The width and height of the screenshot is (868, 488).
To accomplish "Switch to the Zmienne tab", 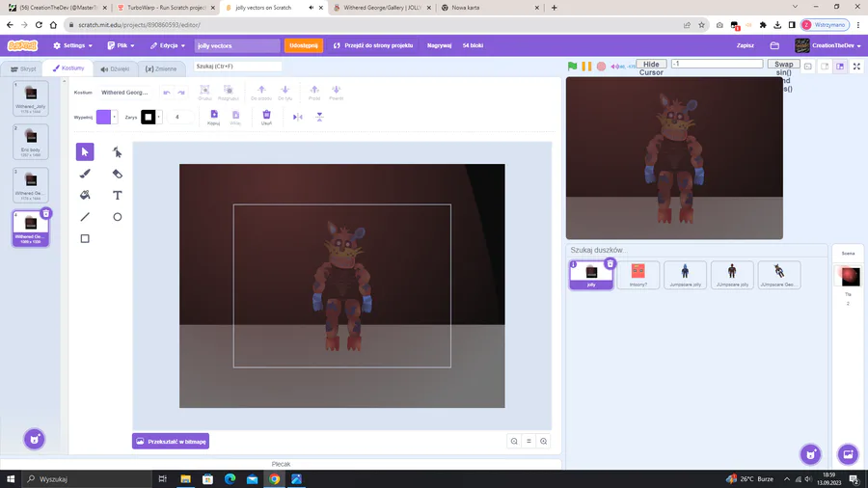I will pos(160,68).
